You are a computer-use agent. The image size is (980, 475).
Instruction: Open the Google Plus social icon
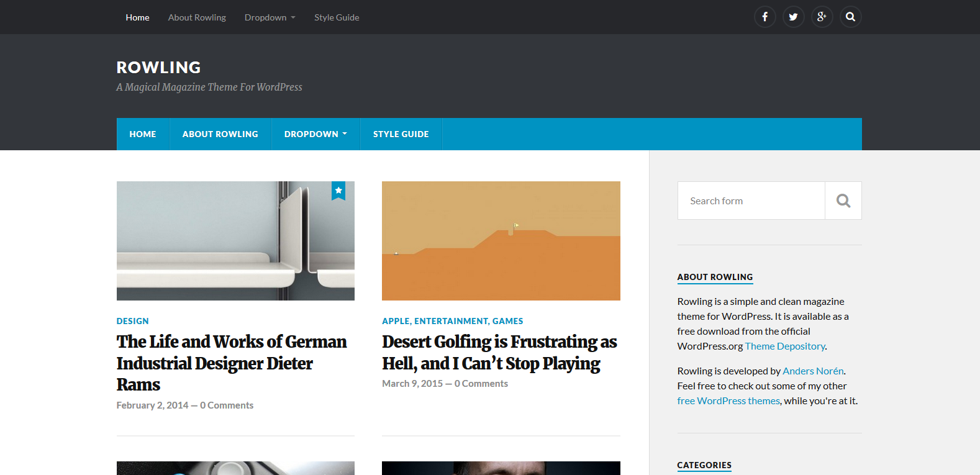click(x=822, y=17)
